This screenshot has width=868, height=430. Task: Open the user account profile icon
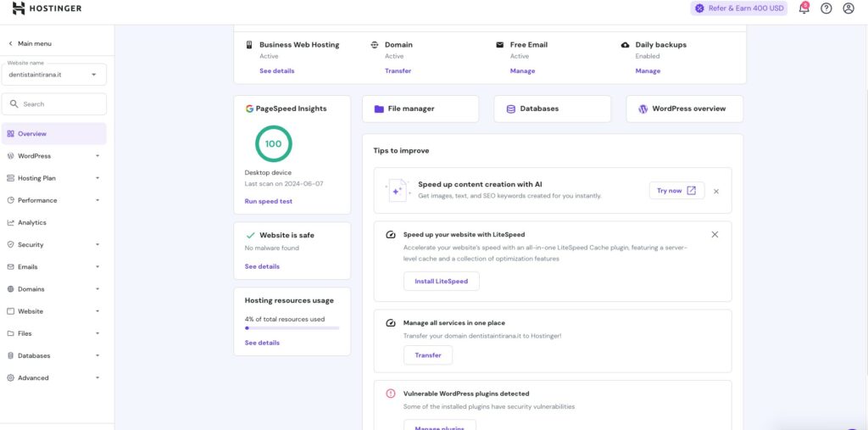click(x=848, y=8)
